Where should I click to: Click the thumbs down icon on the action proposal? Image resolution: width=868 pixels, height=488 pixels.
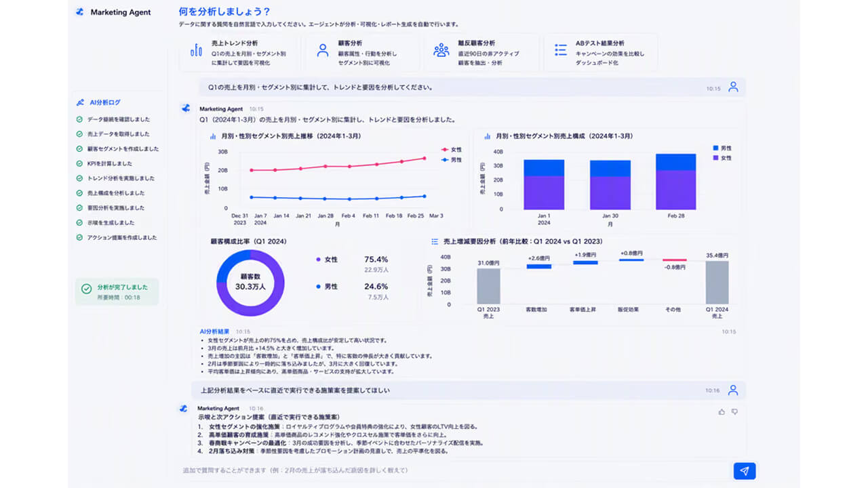click(x=734, y=411)
